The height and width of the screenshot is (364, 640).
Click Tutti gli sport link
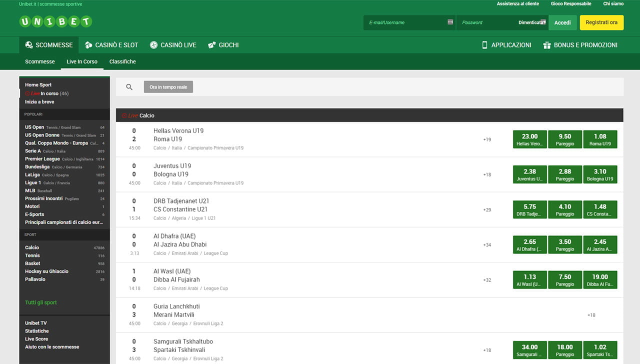click(41, 302)
